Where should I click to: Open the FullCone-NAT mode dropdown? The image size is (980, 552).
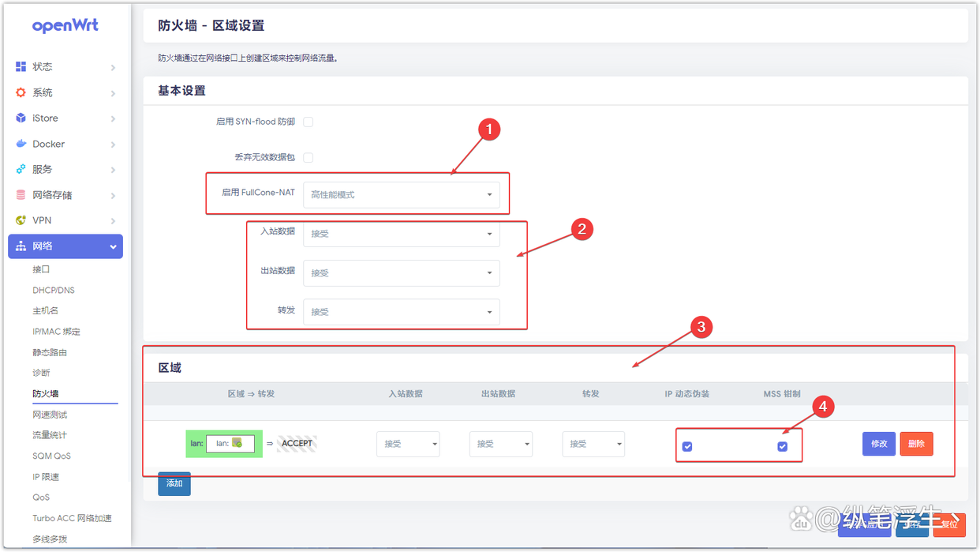tap(403, 193)
